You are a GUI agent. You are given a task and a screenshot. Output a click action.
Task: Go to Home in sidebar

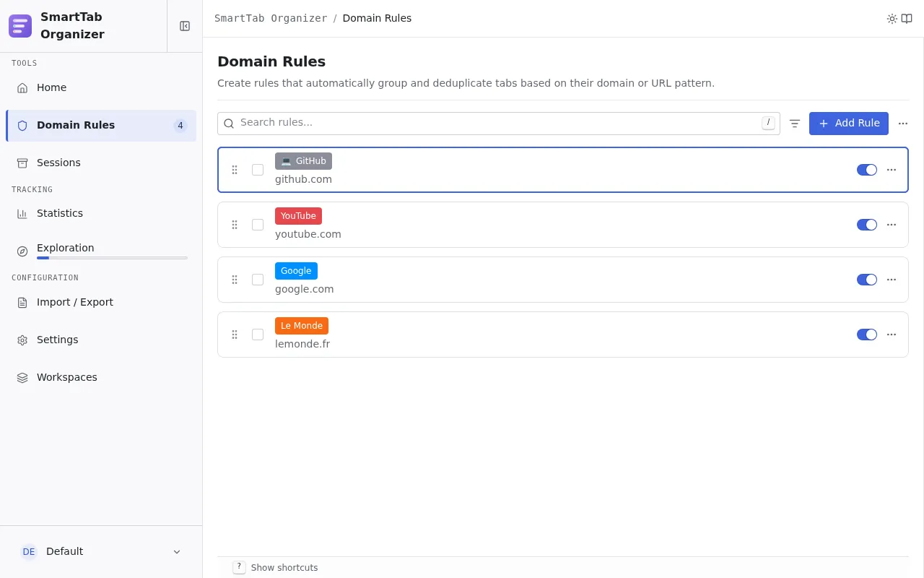(101, 88)
